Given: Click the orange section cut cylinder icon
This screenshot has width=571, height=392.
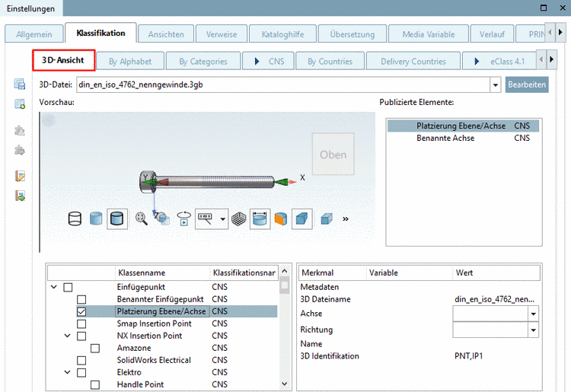Looking at the screenshot, I should coord(281,218).
